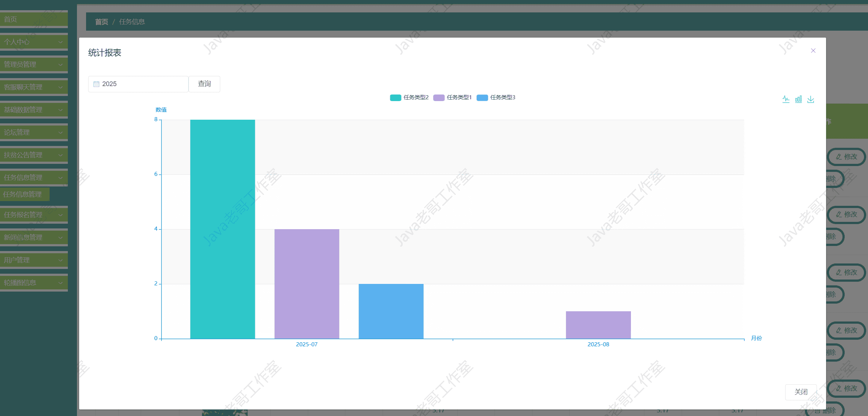Viewport: 868px width, 416px height.
Task: Click the 关闭 button
Action: 801,392
